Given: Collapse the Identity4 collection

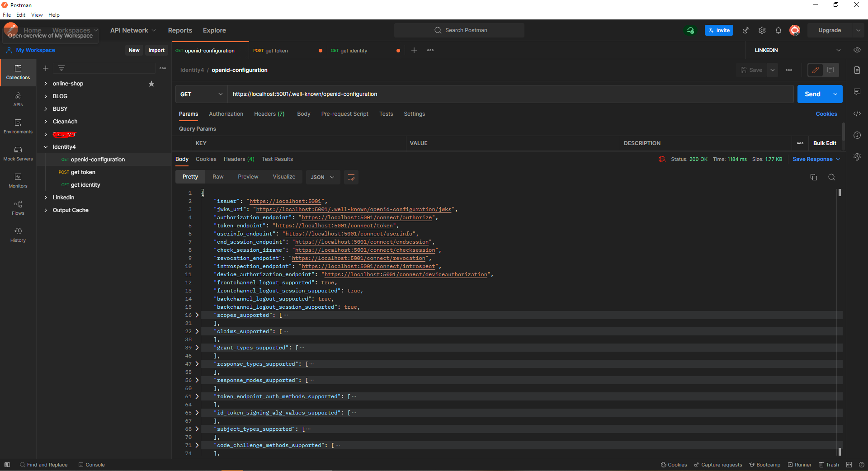Looking at the screenshot, I should [46, 147].
